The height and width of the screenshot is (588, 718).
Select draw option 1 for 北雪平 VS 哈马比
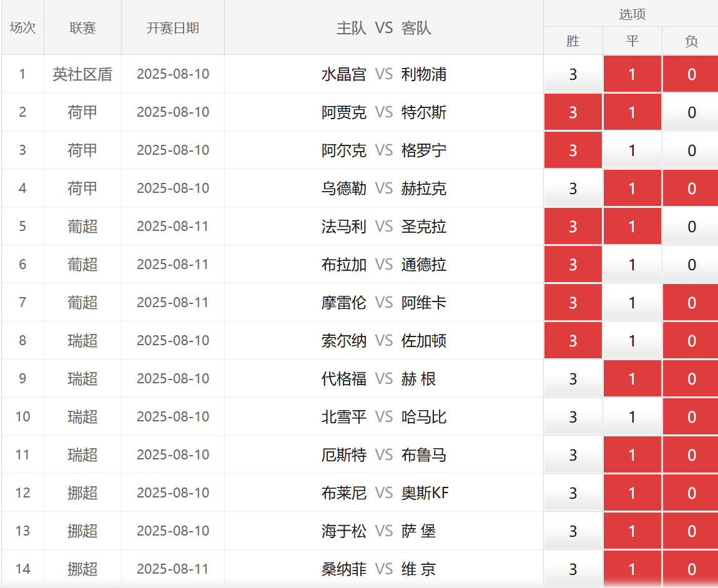click(632, 416)
